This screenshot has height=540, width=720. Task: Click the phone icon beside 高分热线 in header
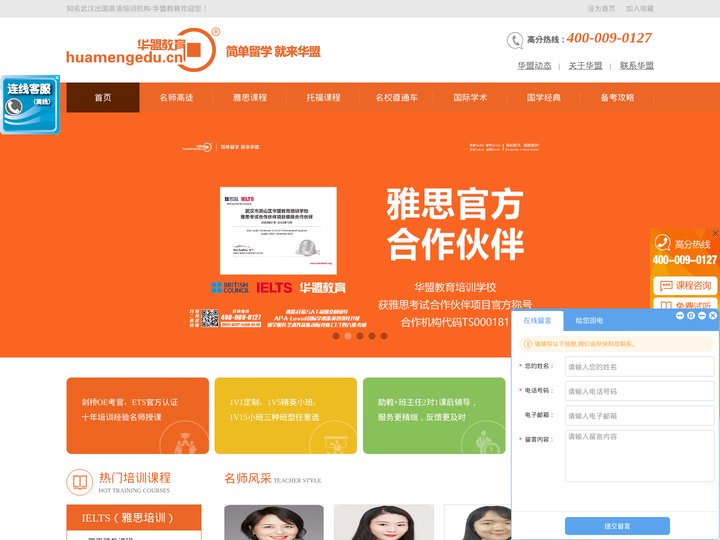coord(515,40)
